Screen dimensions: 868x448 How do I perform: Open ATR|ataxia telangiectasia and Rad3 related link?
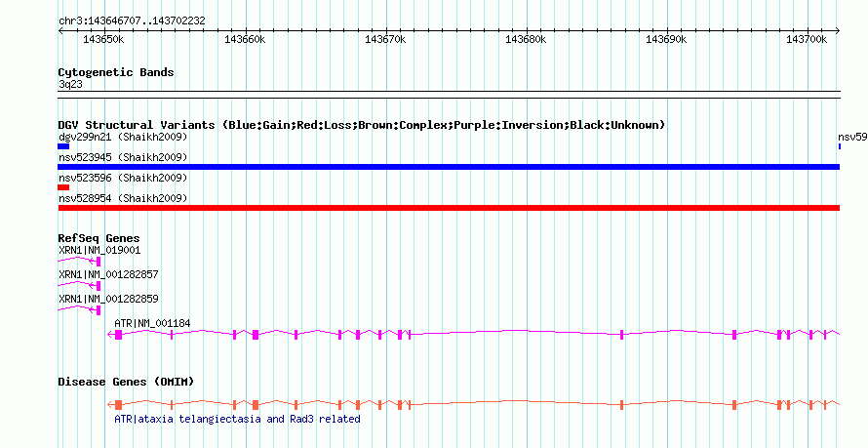[237, 419]
